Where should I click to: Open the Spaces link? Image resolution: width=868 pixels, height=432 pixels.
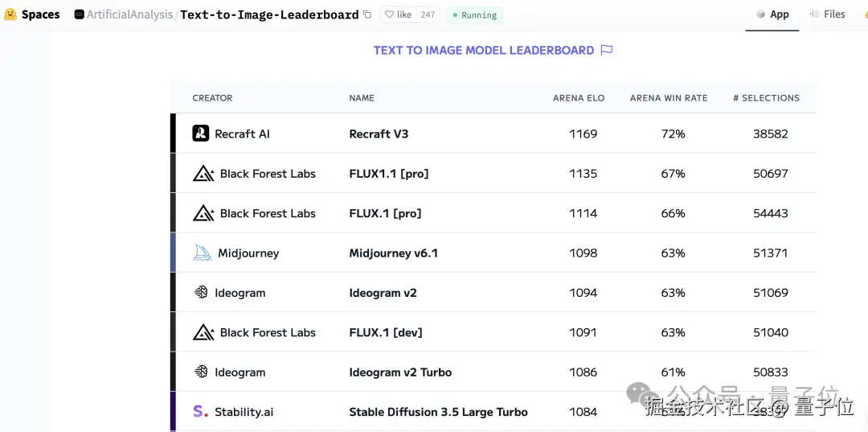pos(40,14)
